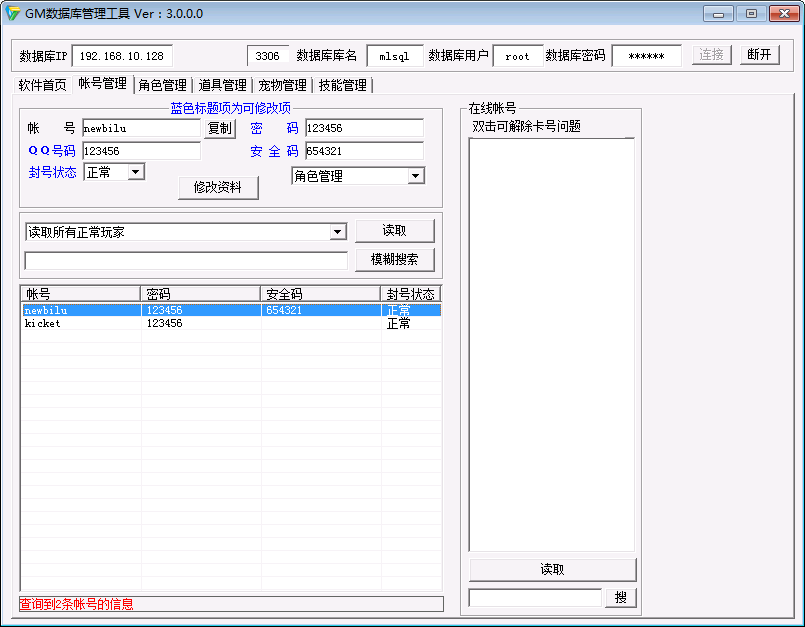Open the 软件首页 tab
Viewport: 805px width, 627px height.
click(43, 86)
